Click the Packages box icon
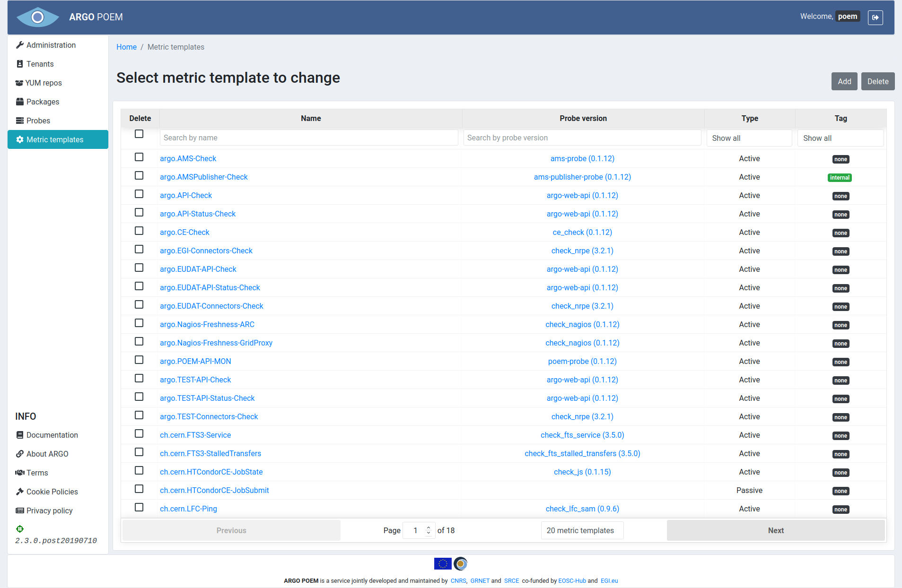 click(20, 102)
